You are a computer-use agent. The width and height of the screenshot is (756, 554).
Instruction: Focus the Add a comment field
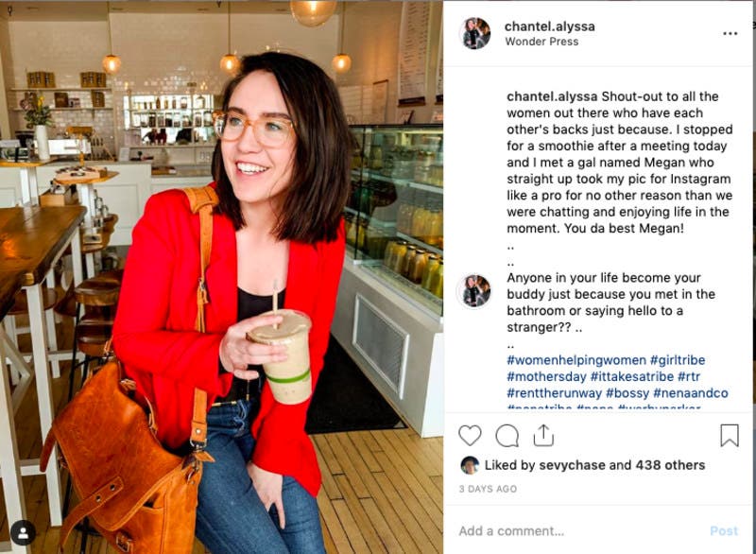point(578,531)
